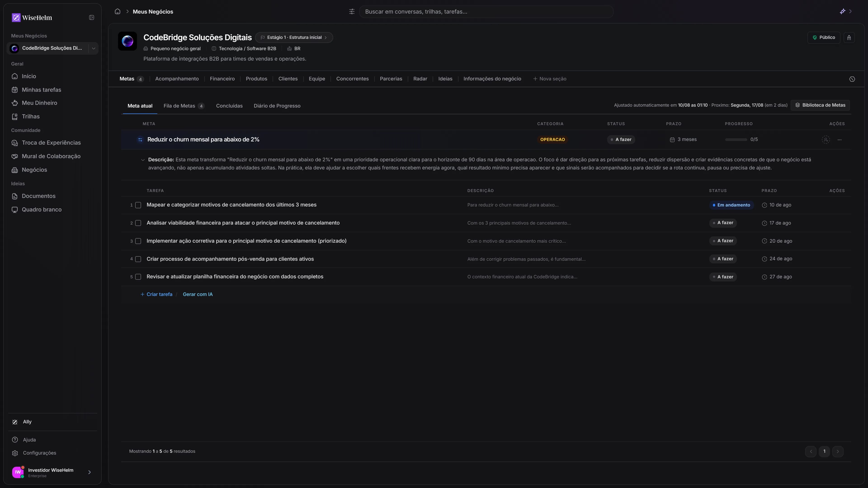Open the Informações do negócio section
This screenshot has height=488, width=868.
tap(492, 79)
